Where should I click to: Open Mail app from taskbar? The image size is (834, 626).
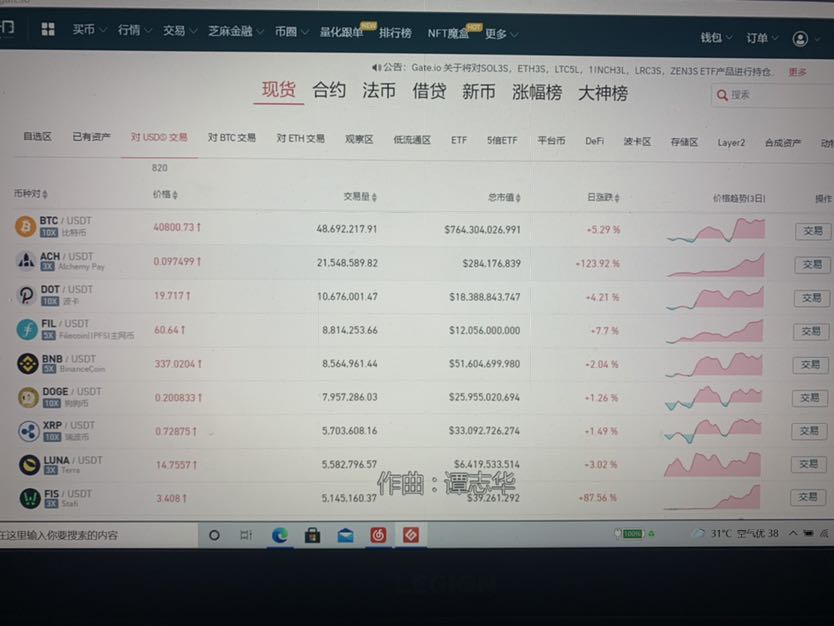point(346,535)
